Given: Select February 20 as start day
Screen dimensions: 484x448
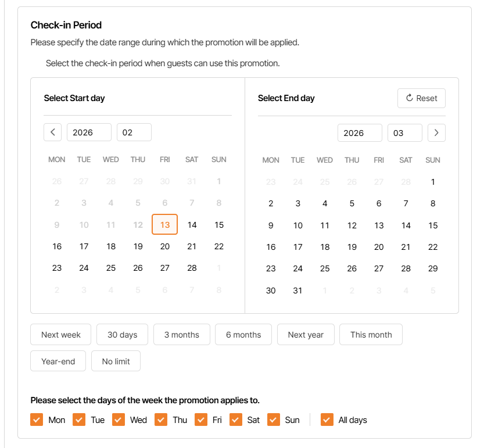Looking at the screenshot, I should click(165, 246).
